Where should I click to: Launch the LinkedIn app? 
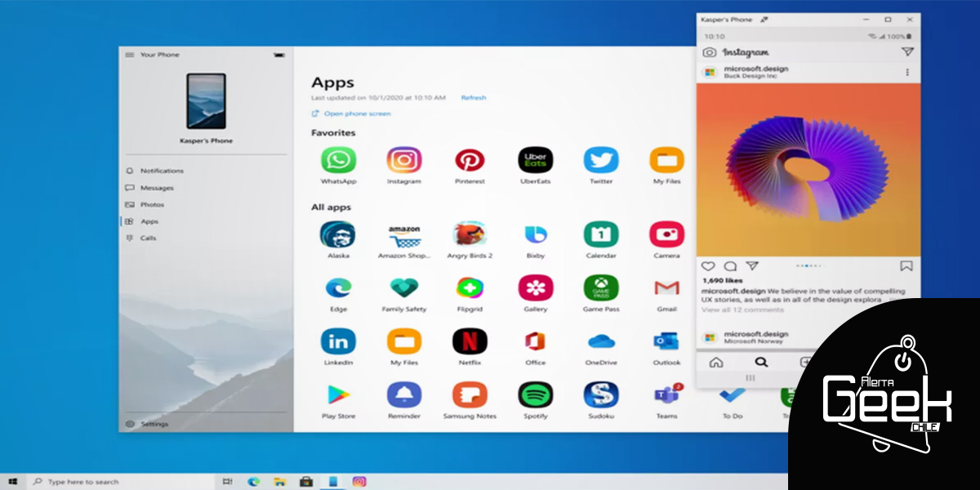(x=338, y=341)
